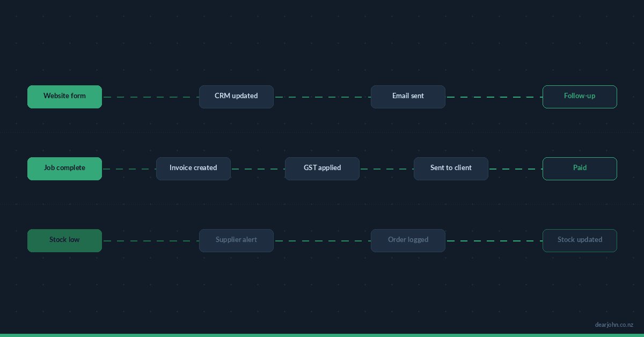Click the CRM updated step
The height and width of the screenshot is (337, 644).
click(x=236, y=97)
